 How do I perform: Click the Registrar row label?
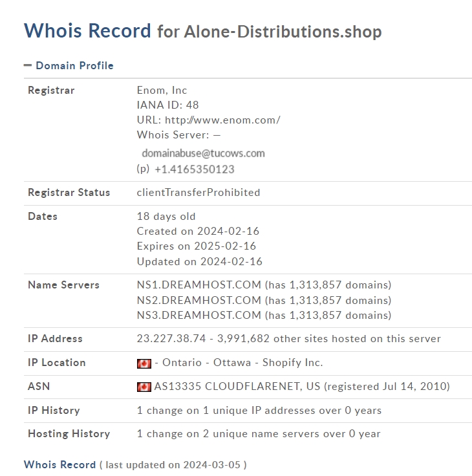click(x=51, y=91)
